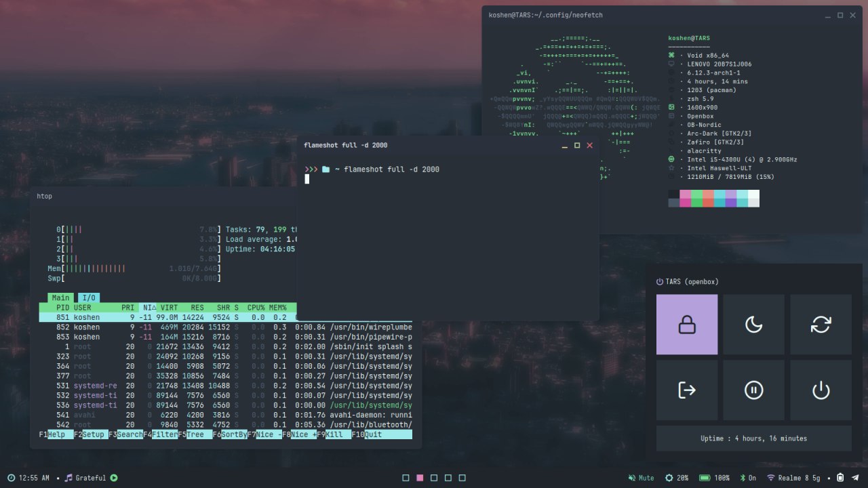Click the hibernate pause icon
This screenshot has width=868, height=488.
753,390
